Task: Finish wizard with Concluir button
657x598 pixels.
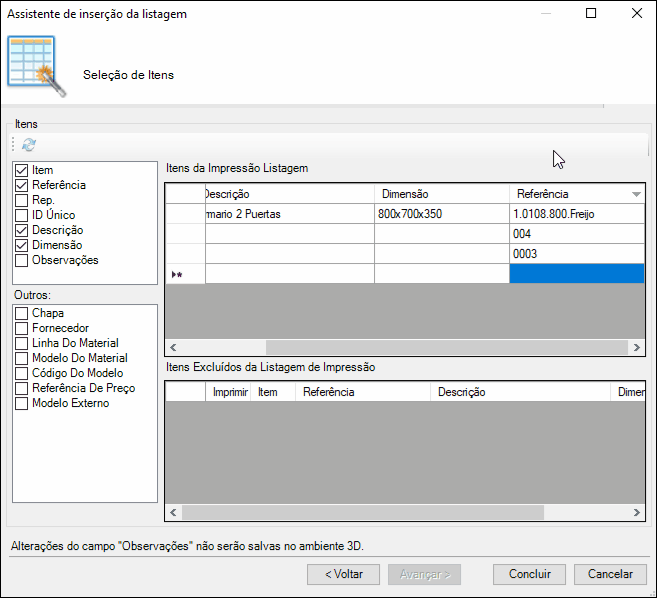Action: 529,574
